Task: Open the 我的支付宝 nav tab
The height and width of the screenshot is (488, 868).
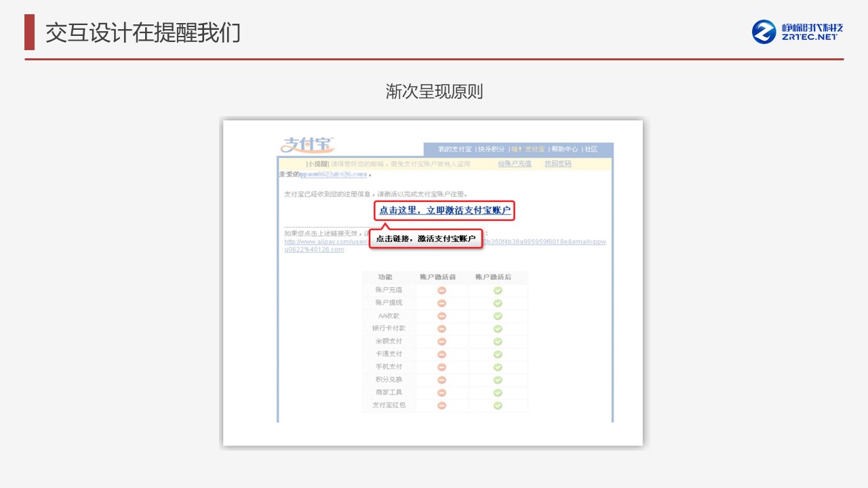Action: click(x=454, y=149)
